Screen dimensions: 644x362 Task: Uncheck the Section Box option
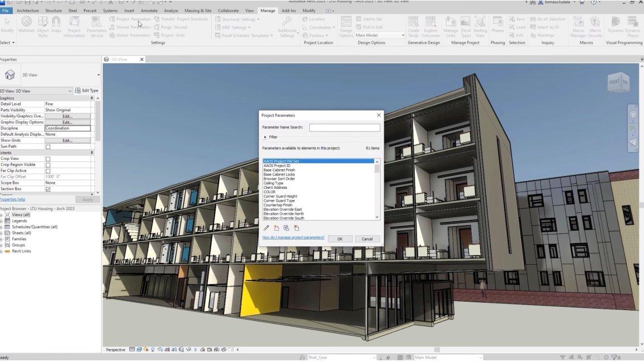pos(49,188)
